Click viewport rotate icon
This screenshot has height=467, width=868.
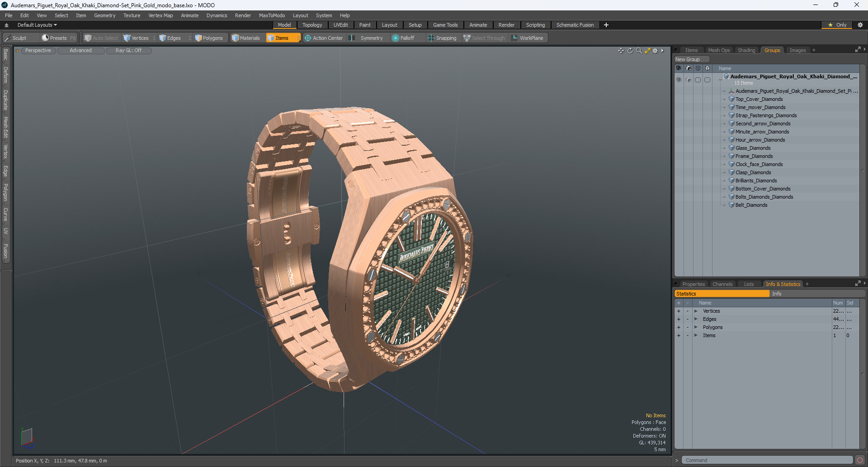(630, 51)
